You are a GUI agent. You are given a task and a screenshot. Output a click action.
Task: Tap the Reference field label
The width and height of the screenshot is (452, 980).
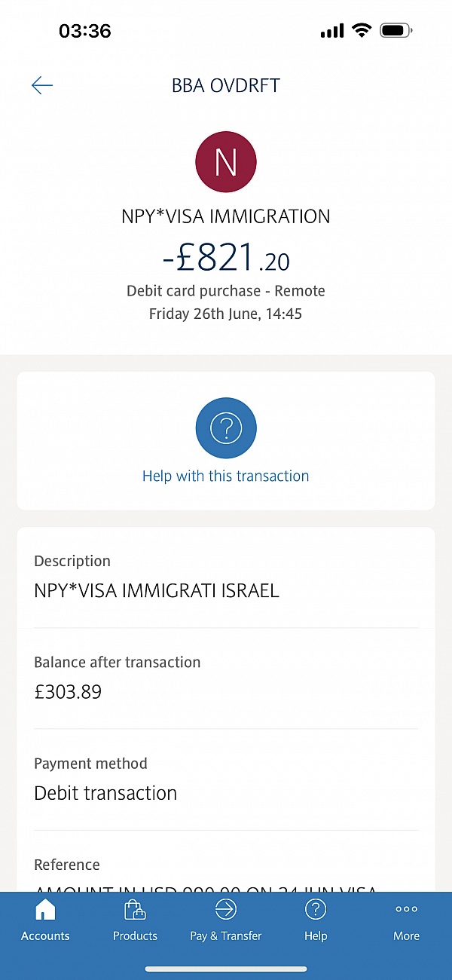pyautogui.click(x=67, y=865)
